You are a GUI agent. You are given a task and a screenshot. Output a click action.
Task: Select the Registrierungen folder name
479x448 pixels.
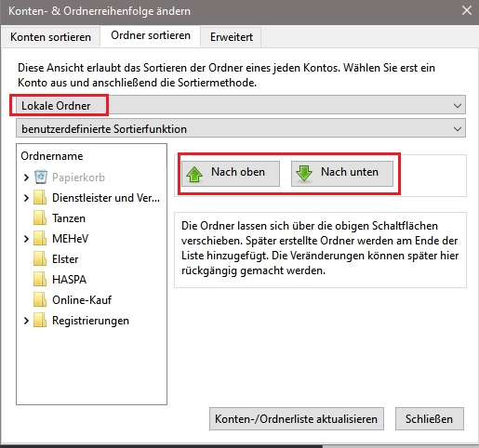point(90,321)
